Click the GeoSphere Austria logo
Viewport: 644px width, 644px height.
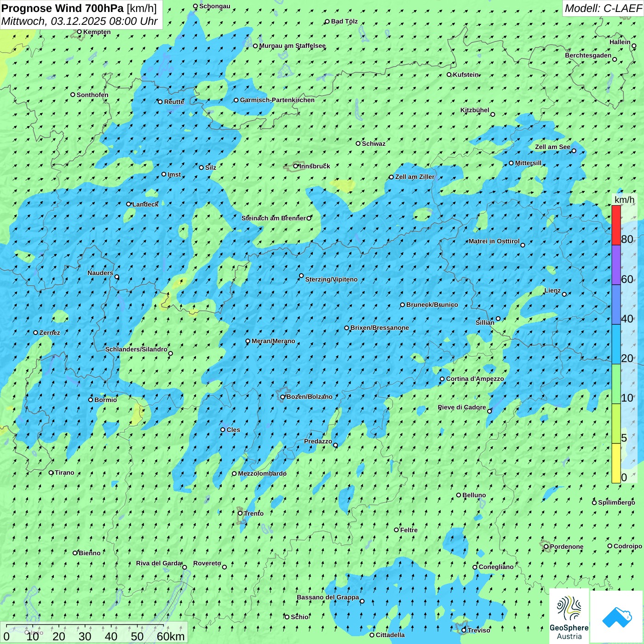point(569,616)
